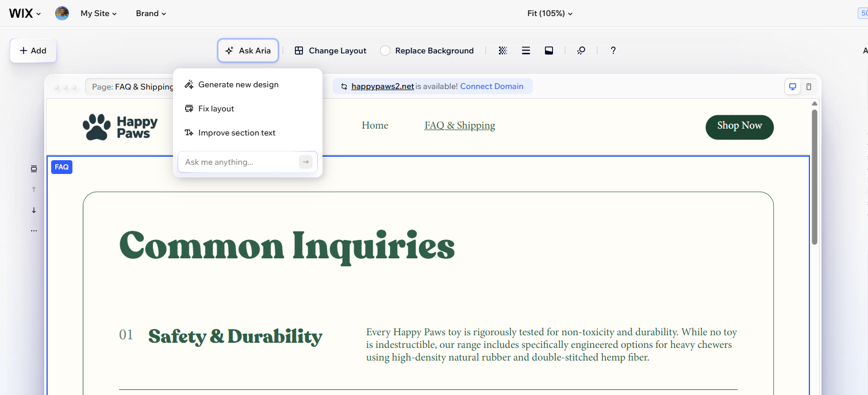This screenshot has height=395, width=868.
Task: Click the three-line stripes toolbar icon
Action: [x=526, y=51]
